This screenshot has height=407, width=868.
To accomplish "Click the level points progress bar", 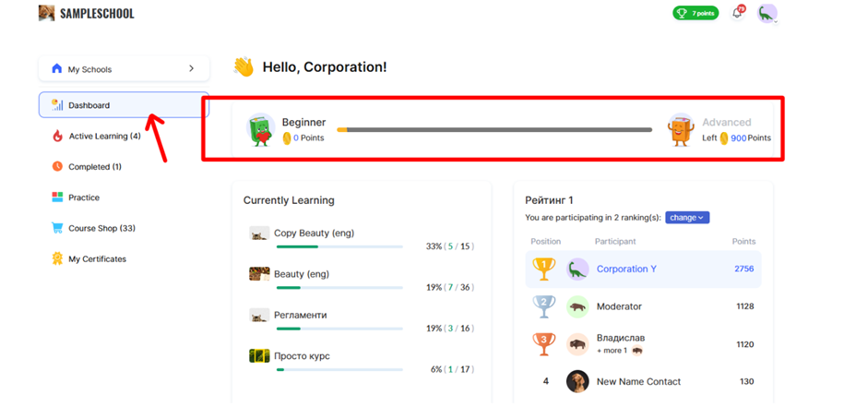I will click(x=494, y=130).
